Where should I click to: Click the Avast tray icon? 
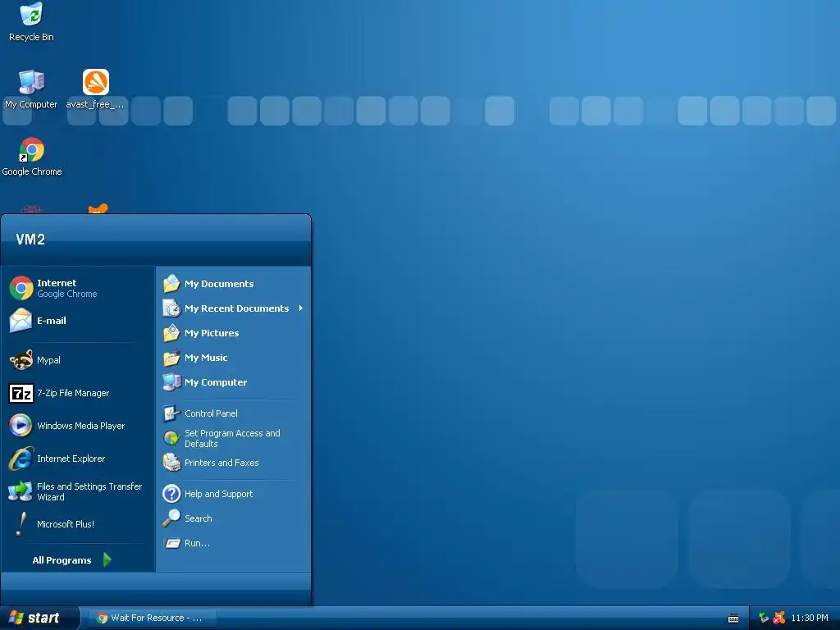[x=779, y=618]
